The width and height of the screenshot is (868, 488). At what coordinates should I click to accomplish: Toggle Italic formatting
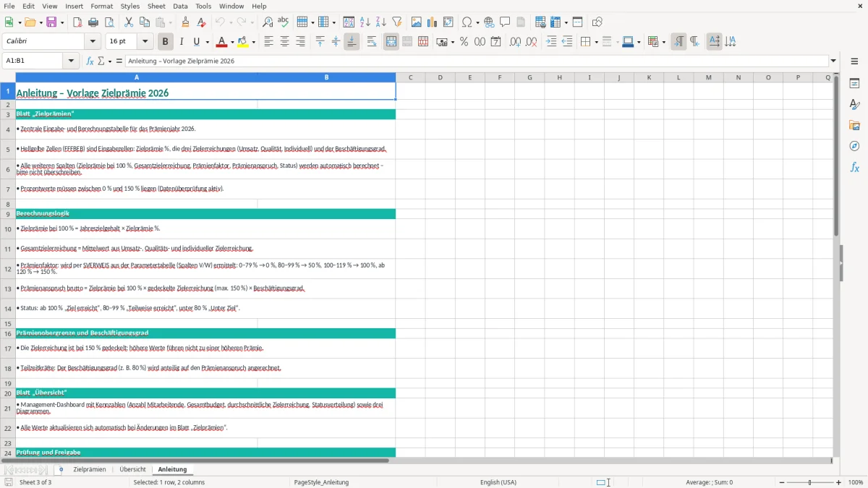182,42
